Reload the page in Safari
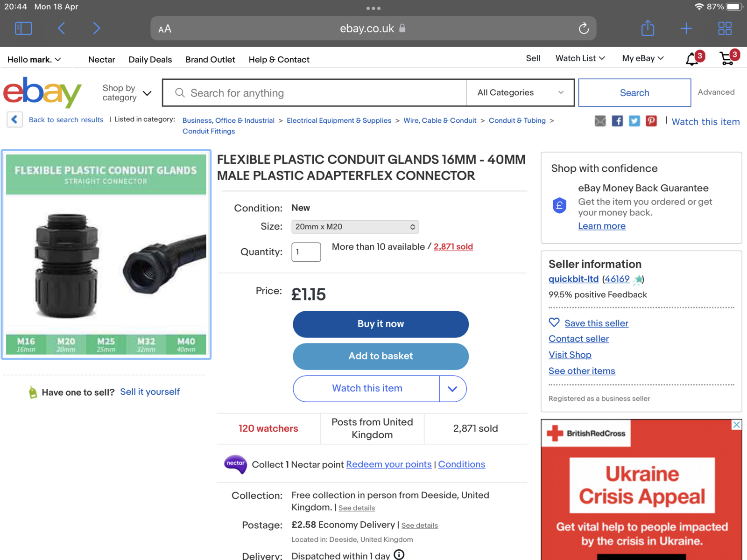The image size is (747, 560). point(584,28)
